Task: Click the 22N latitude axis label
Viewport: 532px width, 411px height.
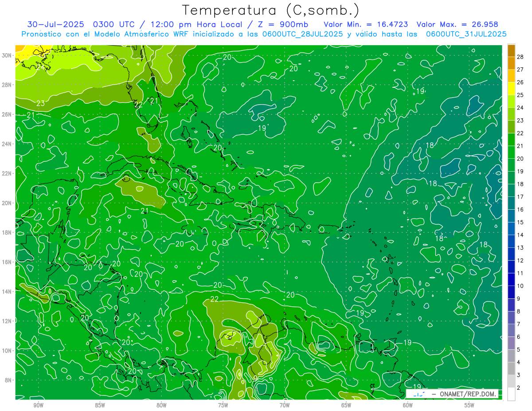Action: coord(7,173)
